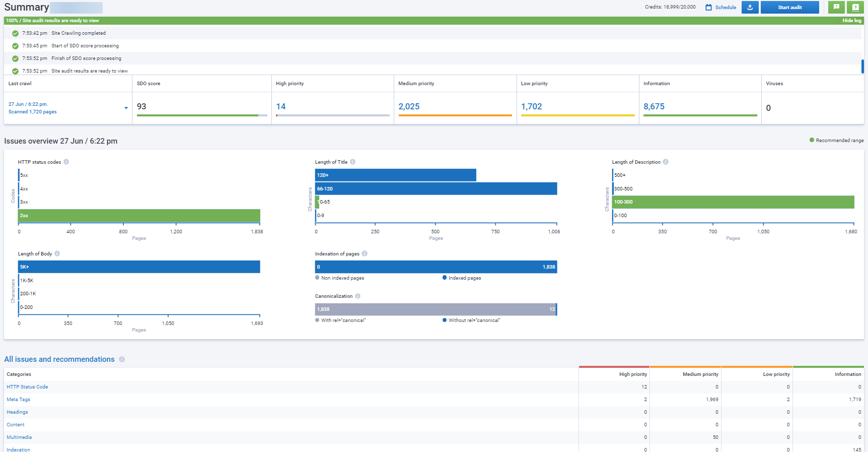
Task: Click the Medium priority column header in issues table
Action: click(x=700, y=374)
